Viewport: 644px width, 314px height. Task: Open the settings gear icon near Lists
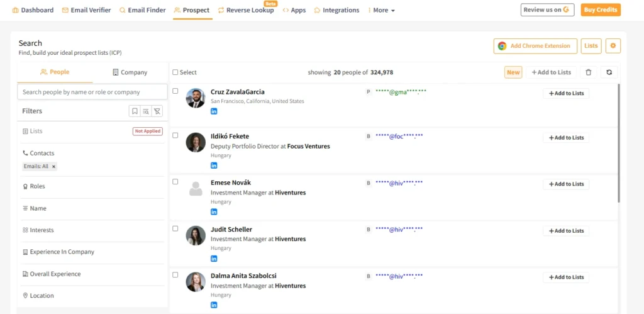pyautogui.click(x=613, y=46)
